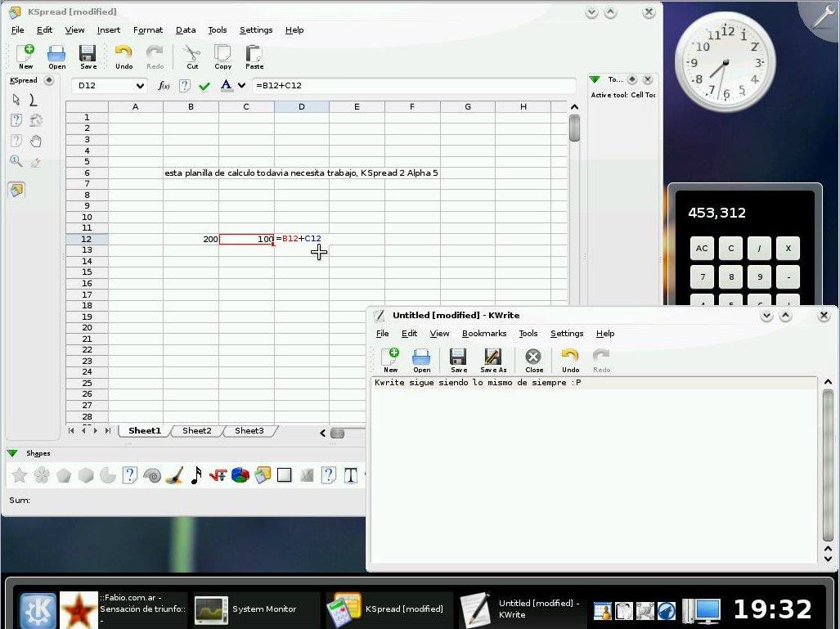This screenshot has height=629, width=840.
Task: Click the analog clock widget
Action: pos(725,62)
